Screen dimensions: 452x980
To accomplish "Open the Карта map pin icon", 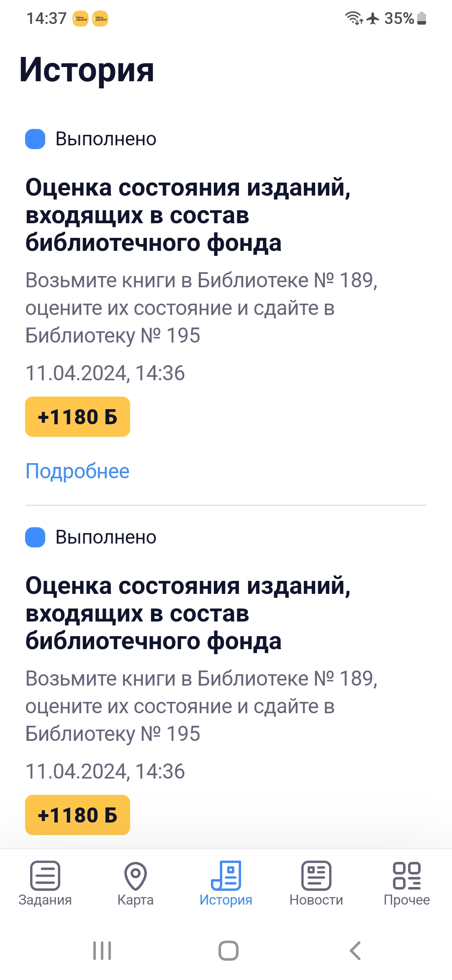I will point(136,876).
